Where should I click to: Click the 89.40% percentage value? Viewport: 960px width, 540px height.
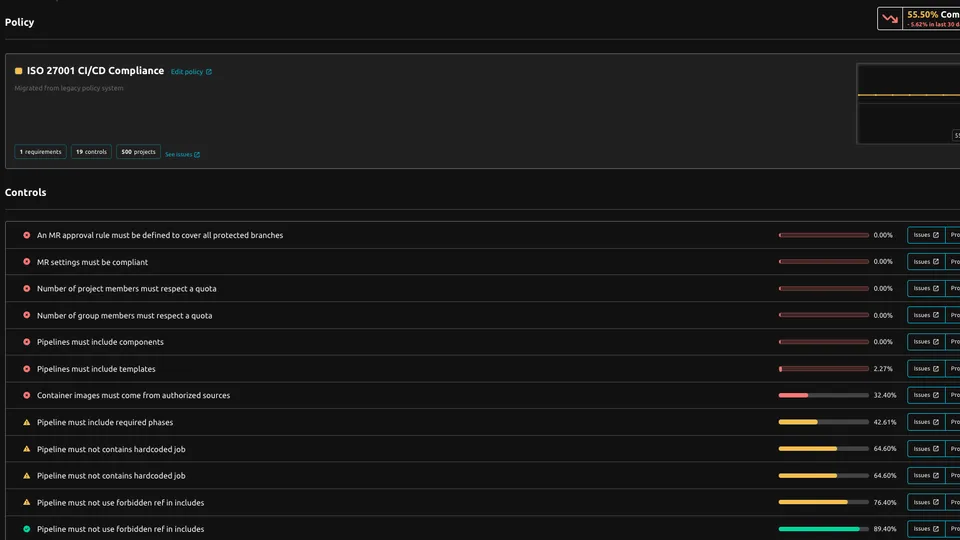885,529
